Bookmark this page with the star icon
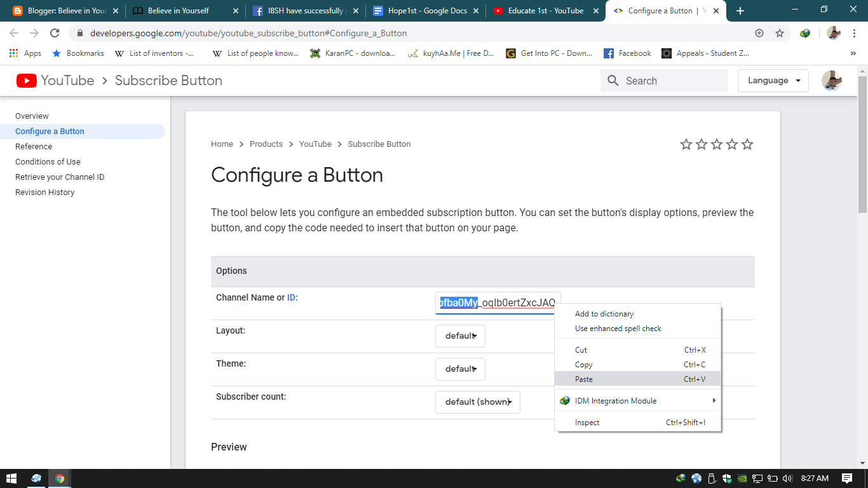 (x=780, y=33)
